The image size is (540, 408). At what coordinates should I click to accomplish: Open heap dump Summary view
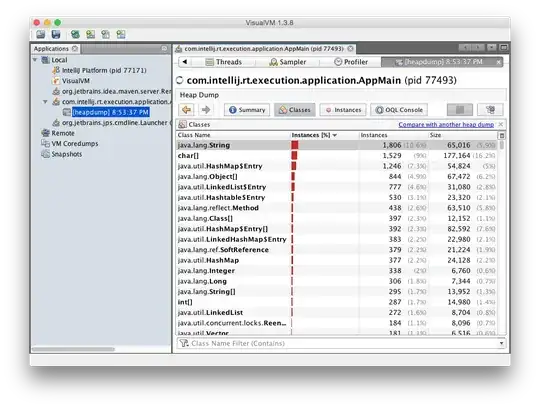tap(247, 110)
